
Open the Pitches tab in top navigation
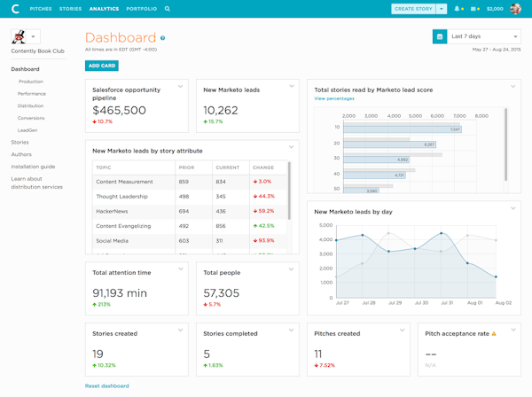click(x=41, y=9)
